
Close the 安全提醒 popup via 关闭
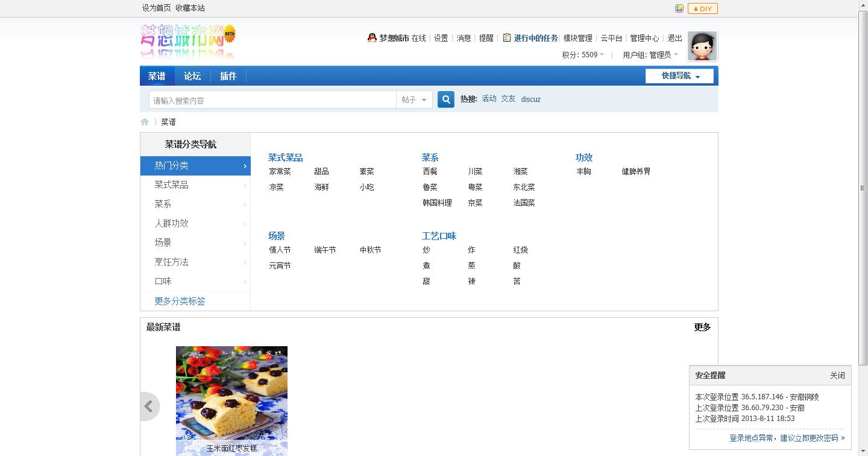coord(837,375)
